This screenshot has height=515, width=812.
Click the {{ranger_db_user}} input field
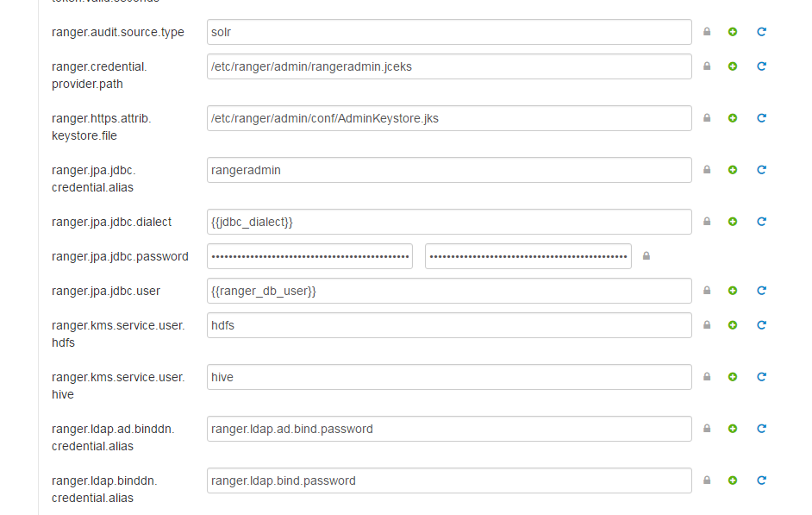click(x=448, y=291)
